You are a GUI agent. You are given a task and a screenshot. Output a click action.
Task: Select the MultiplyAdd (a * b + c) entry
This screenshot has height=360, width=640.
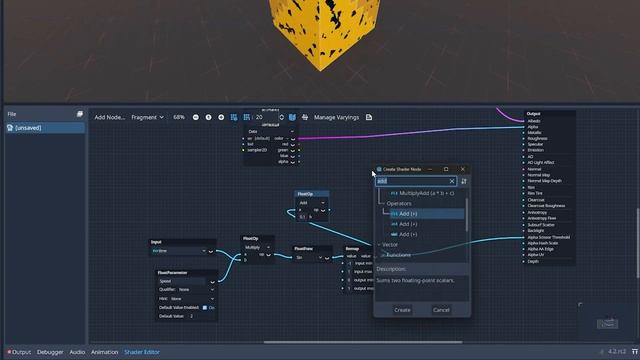click(426, 193)
